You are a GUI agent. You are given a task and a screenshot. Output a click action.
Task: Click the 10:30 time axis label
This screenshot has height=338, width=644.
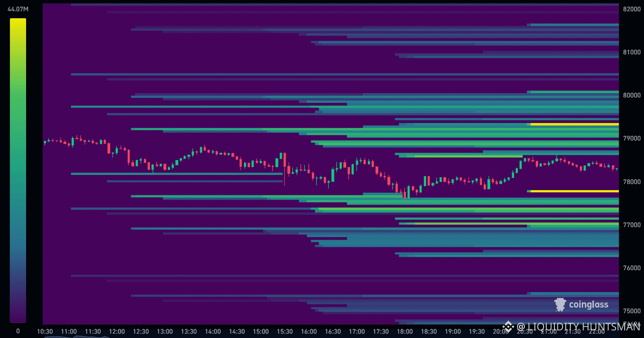point(45,331)
